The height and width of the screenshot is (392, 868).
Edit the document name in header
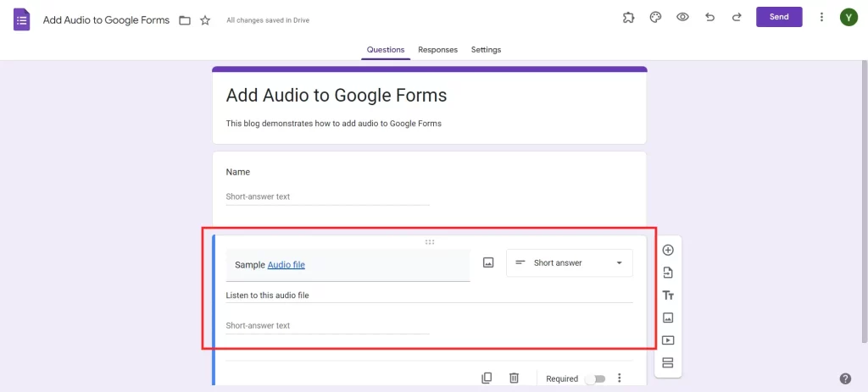[x=106, y=20]
